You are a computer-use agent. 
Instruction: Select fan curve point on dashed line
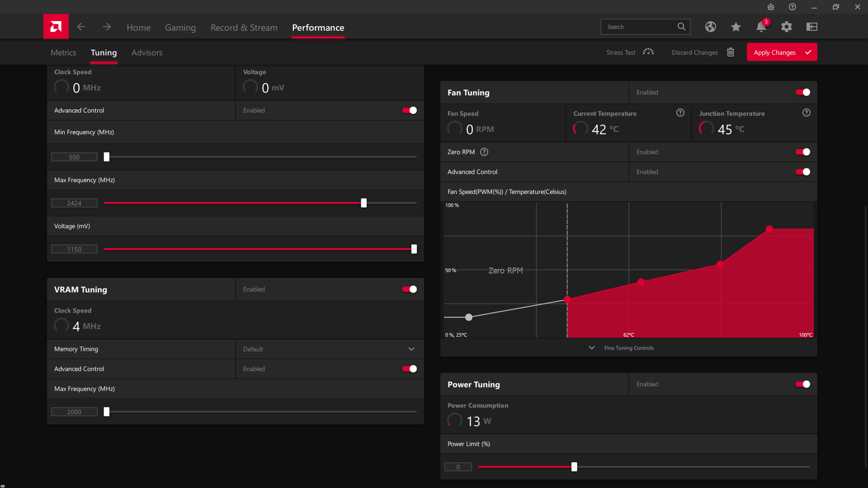coord(567,300)
